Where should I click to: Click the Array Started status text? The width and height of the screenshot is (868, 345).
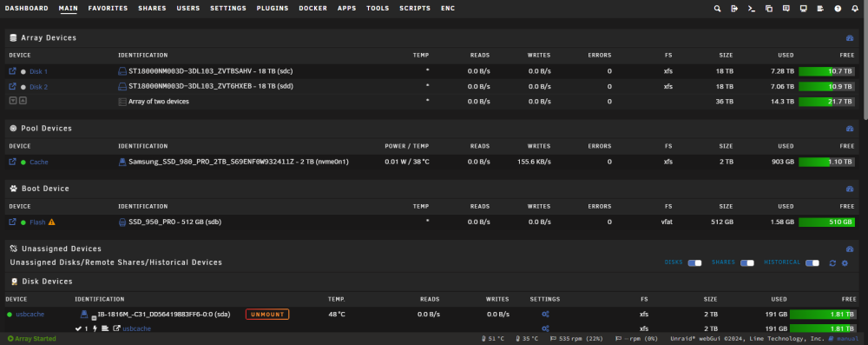[x=36, y=338]
